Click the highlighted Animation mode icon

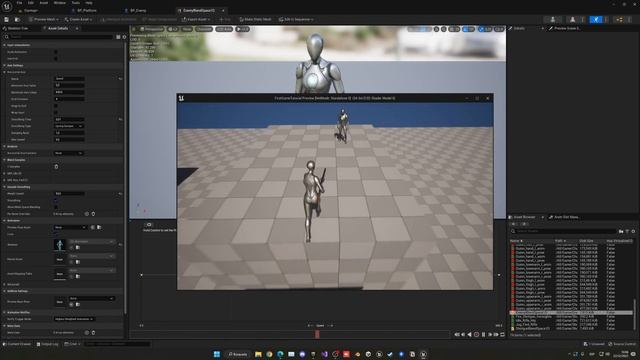(596, 19)
